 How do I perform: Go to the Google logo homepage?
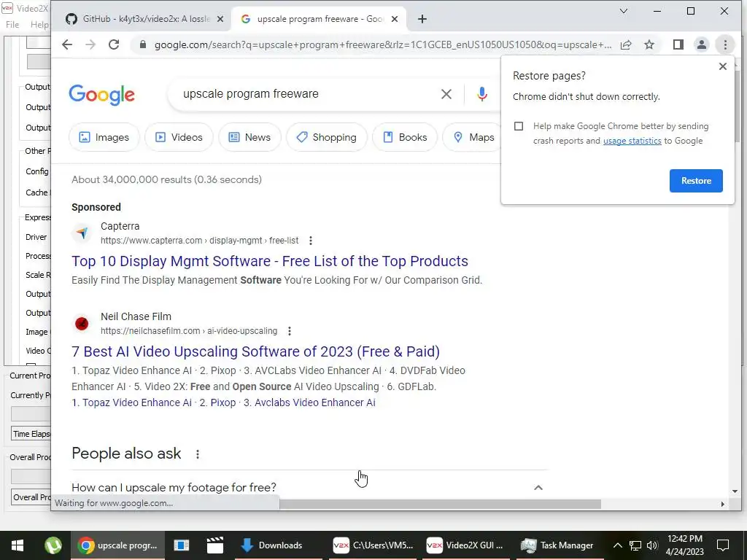click(x=102, y=95)
